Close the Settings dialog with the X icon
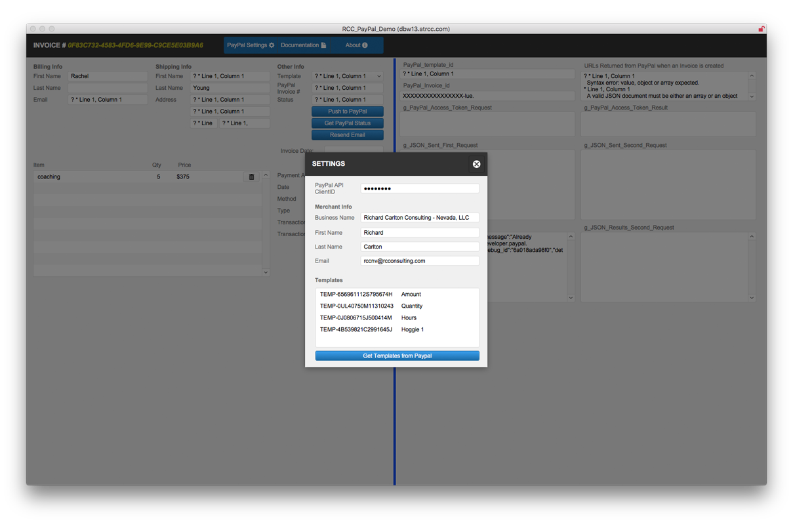This screenshot has width=793, height=532. click(x=476, y=164)
